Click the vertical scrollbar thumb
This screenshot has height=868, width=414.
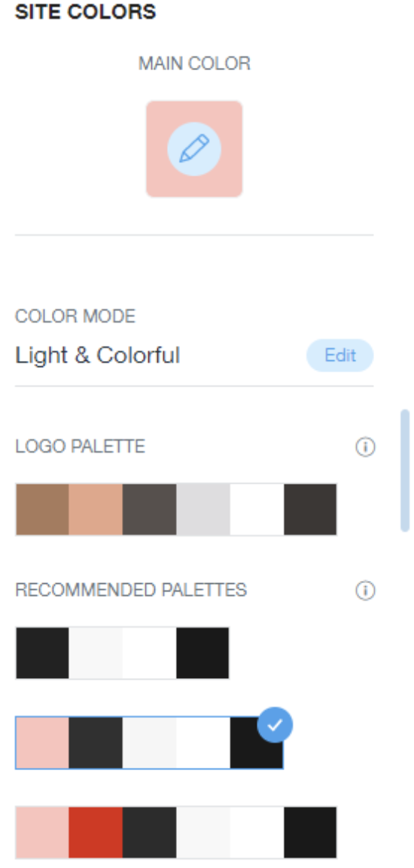pyautogui.click(x=405, y=470)
